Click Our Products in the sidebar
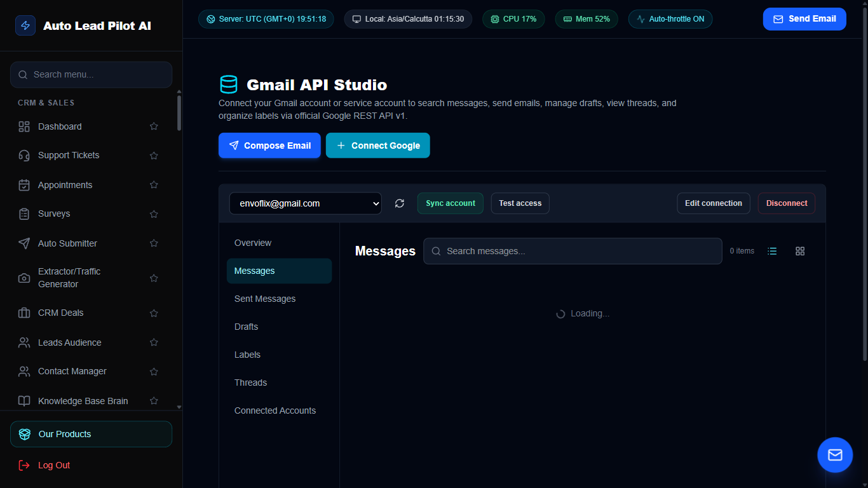Viewport: 868px width, 488px height. 91,434
